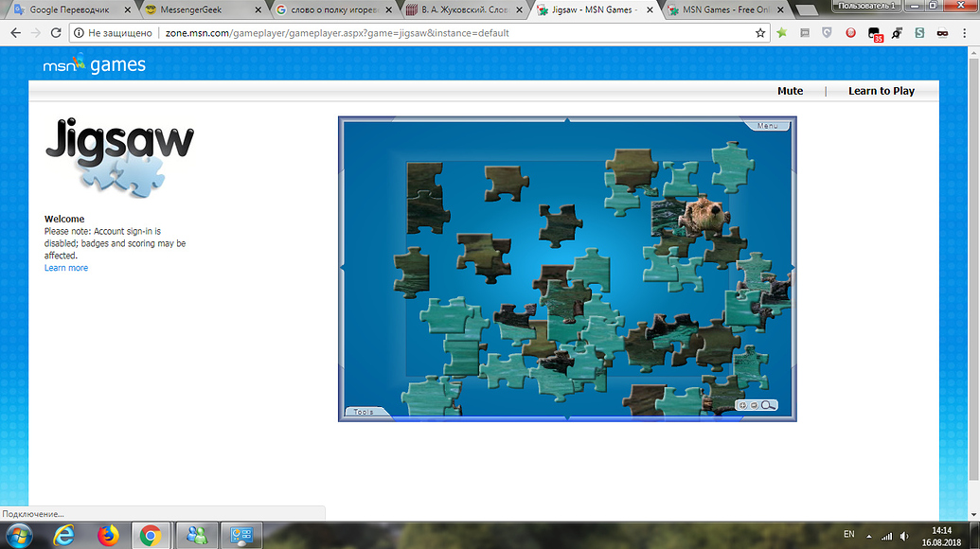Click the magnifying glass icon in puzzle corner
This screenshot has height=549, width=980.
pos(767,405)
